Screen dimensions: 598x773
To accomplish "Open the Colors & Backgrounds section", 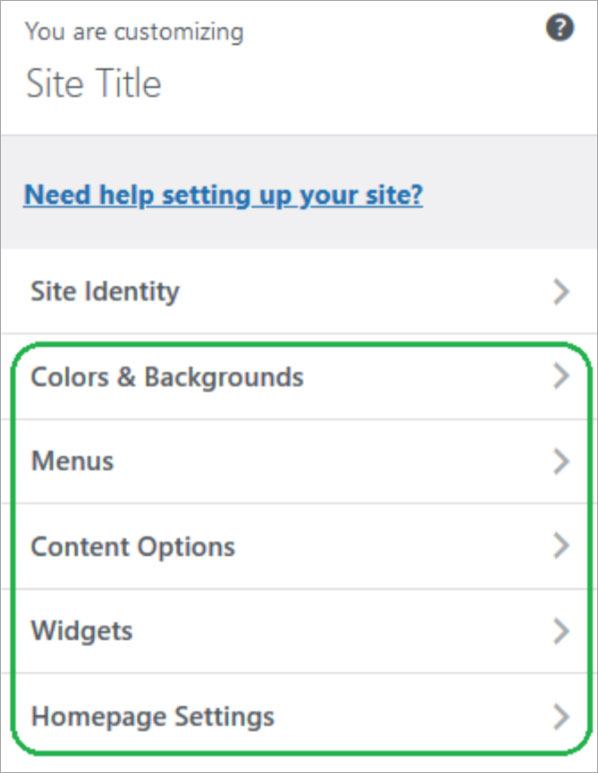I will (299, 377).
